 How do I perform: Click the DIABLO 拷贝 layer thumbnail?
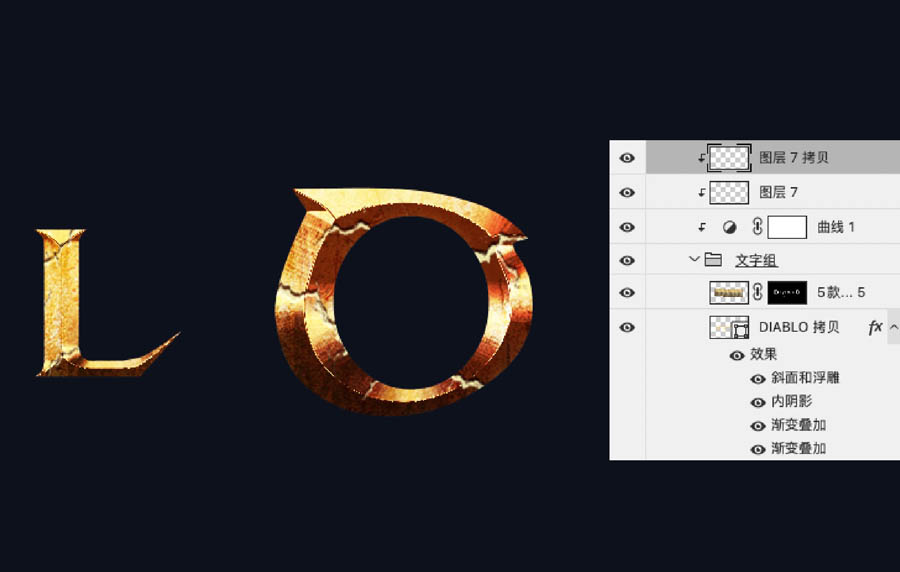coord(729,327)
